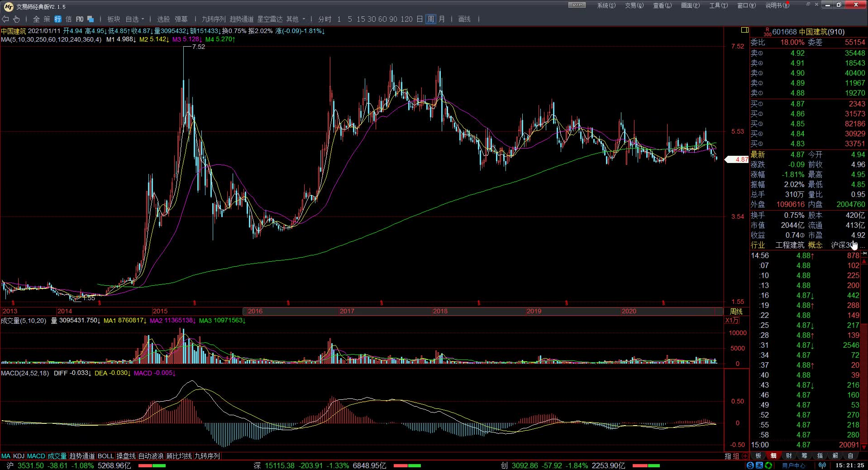The height and width of the screenshot is (470, 868).
Task: Switch to the 解 tab in side panel
Action: pyautogui.click(x=835, y=456)
